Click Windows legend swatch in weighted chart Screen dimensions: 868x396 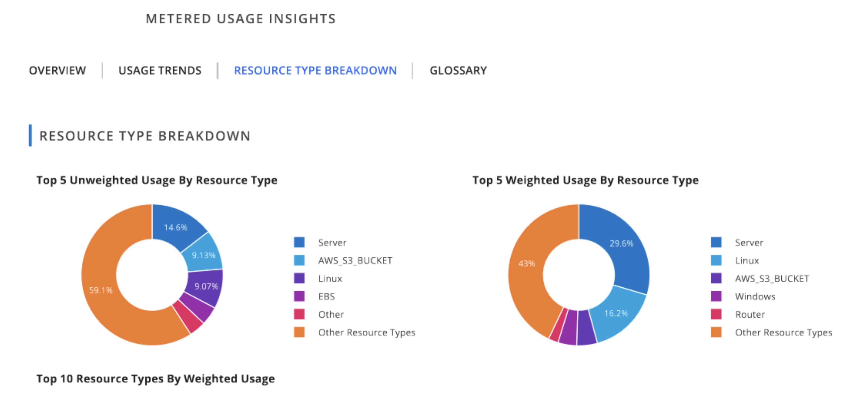coord(716,296)
